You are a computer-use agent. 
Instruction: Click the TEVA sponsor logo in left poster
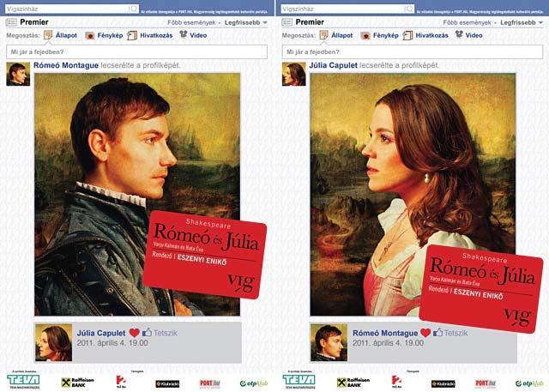coord(23,381)
